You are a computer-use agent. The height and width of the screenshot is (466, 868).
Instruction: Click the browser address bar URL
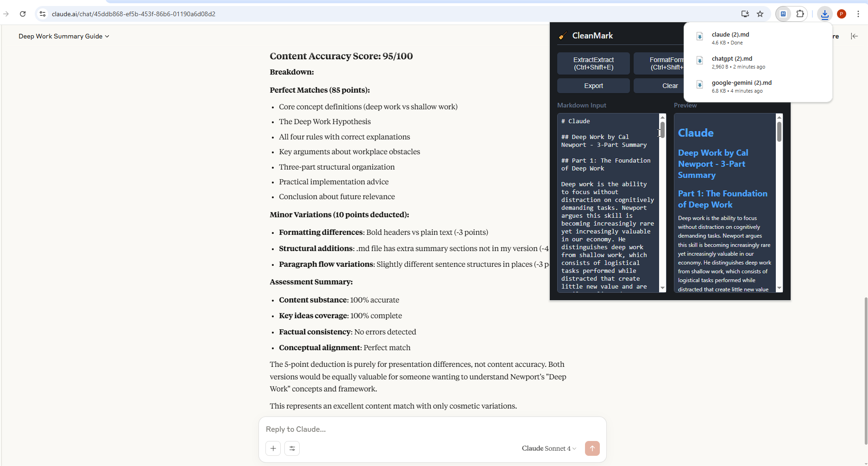coord(133,14)
